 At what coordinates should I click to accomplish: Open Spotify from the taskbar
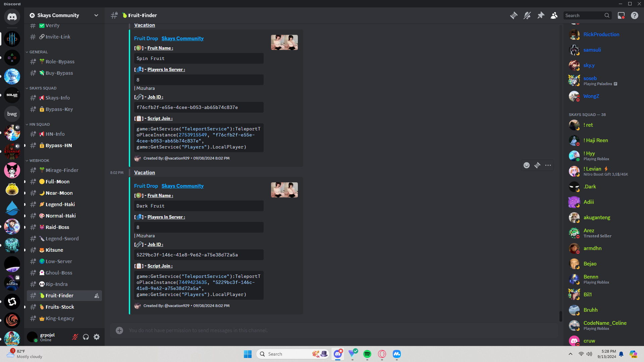coord(367,354)
